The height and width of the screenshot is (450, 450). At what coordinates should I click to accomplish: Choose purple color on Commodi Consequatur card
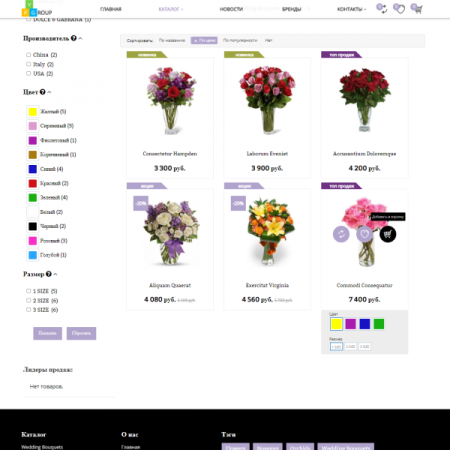[x=350, y=324]
